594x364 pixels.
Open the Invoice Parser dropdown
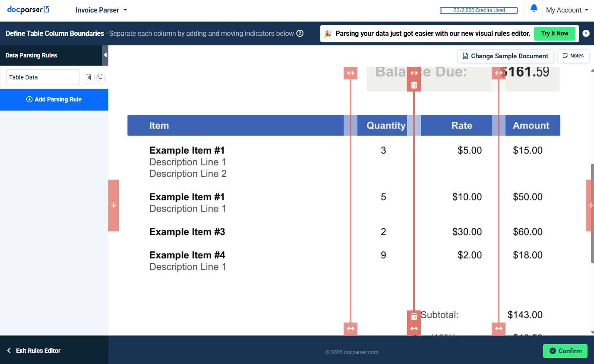click(x=101, y=10)
